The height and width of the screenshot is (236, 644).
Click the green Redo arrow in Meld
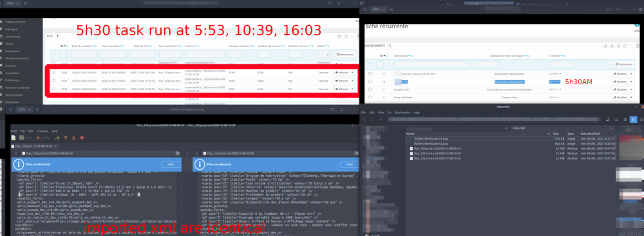tap(57, 138)
